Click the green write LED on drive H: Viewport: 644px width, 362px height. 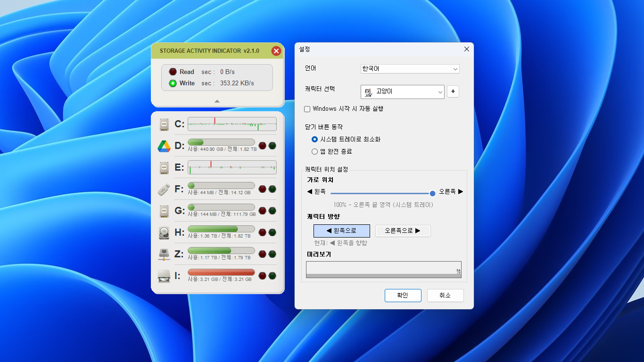pos(272,232)
